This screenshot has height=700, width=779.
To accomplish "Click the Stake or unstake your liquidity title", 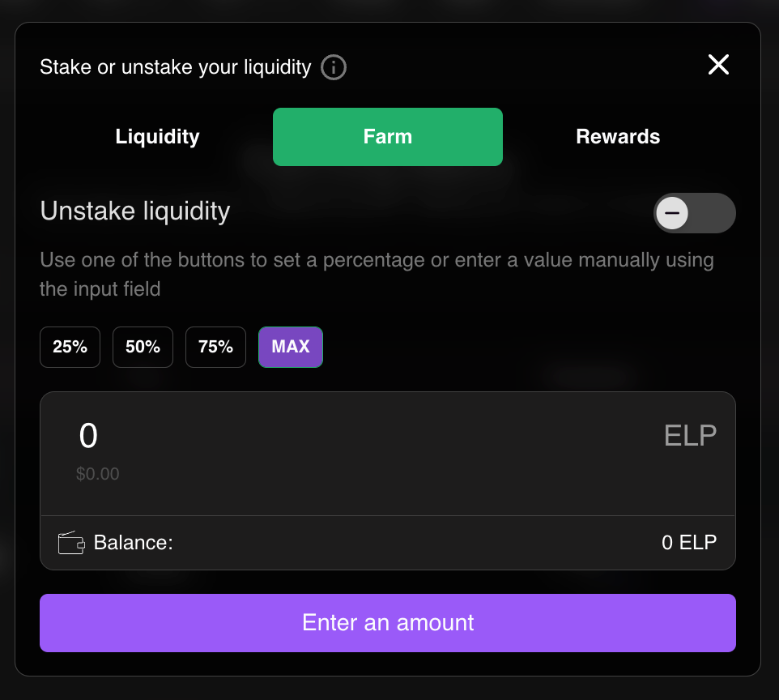I will pyautogui.click(x=176, y=67).
